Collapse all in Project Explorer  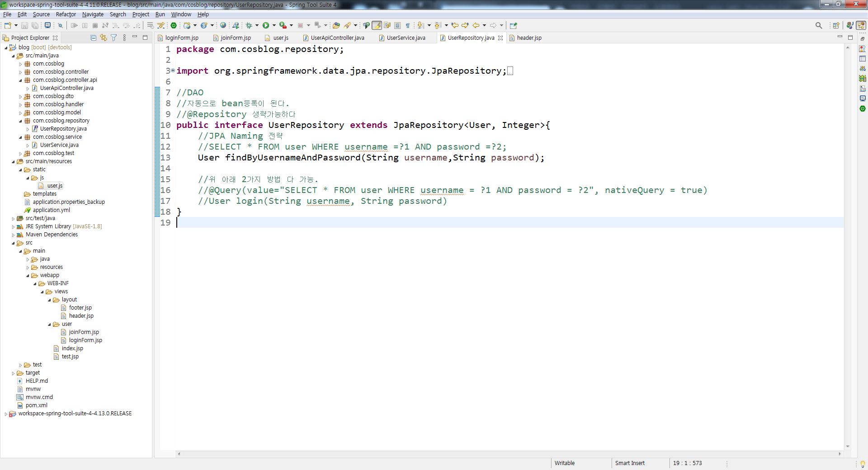pos(93,38)
